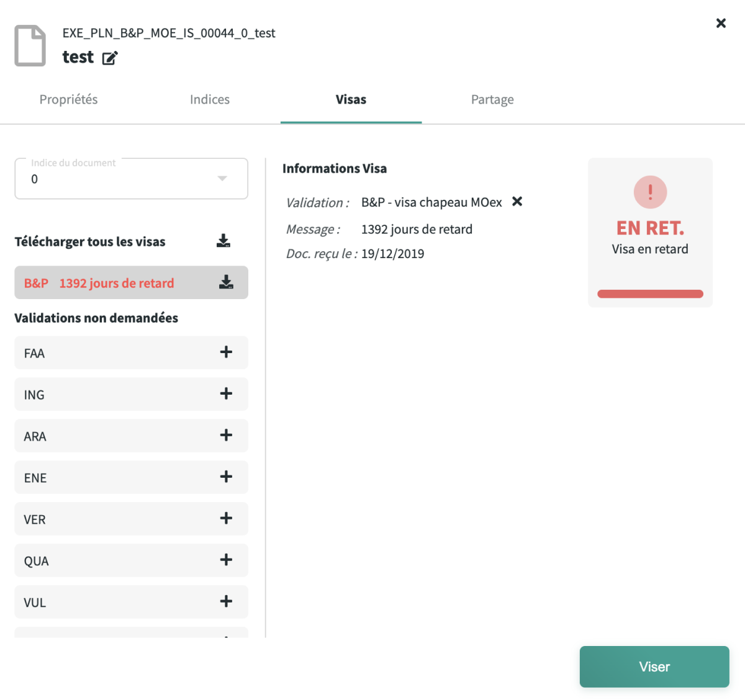Viewport: 745px width, 700px height.
Task: Open the Indice du document dropdown
Action: [131, 179]
